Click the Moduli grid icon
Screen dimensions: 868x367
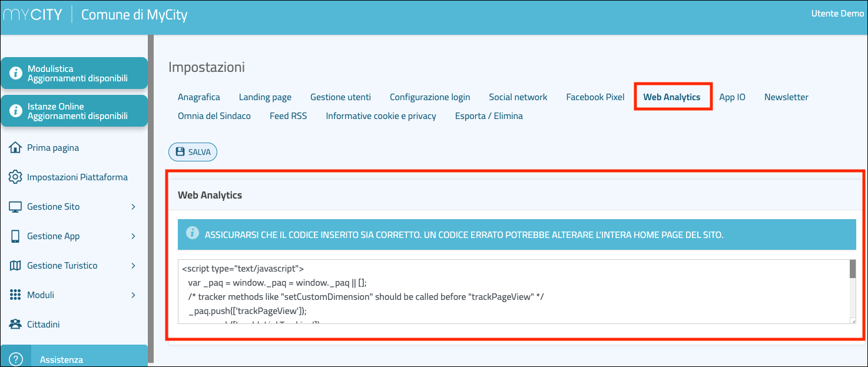point(16,295)
